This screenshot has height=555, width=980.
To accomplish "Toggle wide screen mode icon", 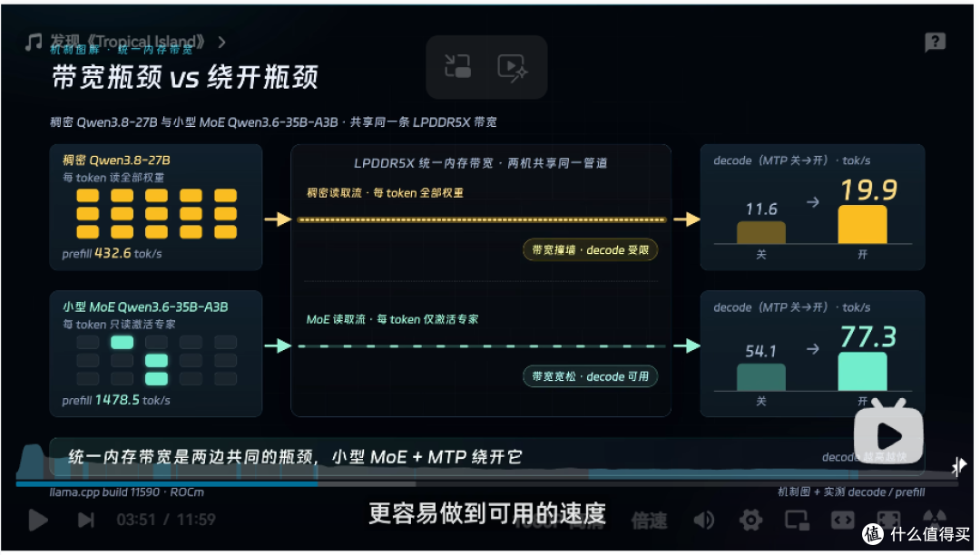I will pos(842,520).
